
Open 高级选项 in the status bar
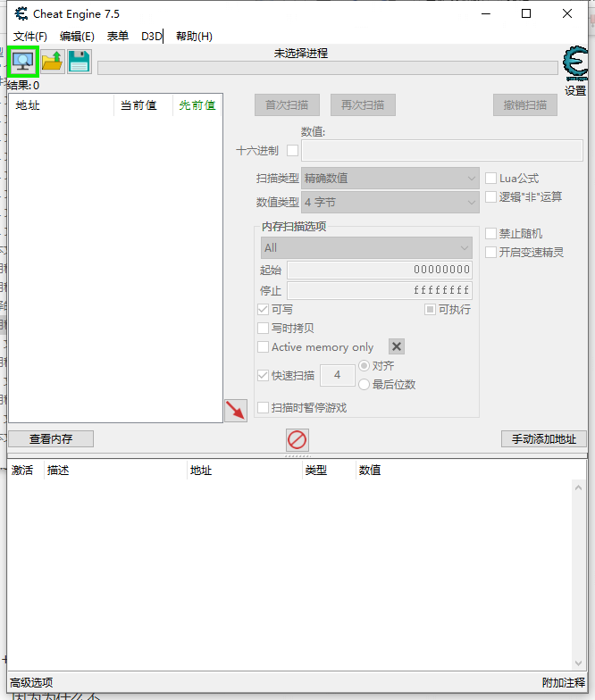[31, 682]
